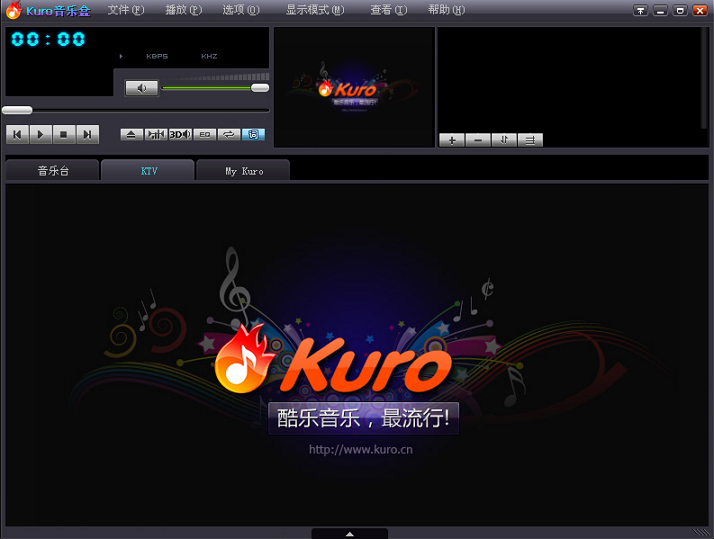
Task: Minimize the Kuro window
Action: click(x=660, y=10)
